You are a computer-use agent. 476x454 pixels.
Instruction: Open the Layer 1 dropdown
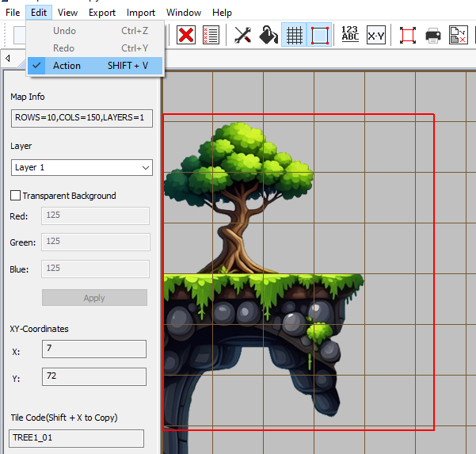[x=82, y=168]
